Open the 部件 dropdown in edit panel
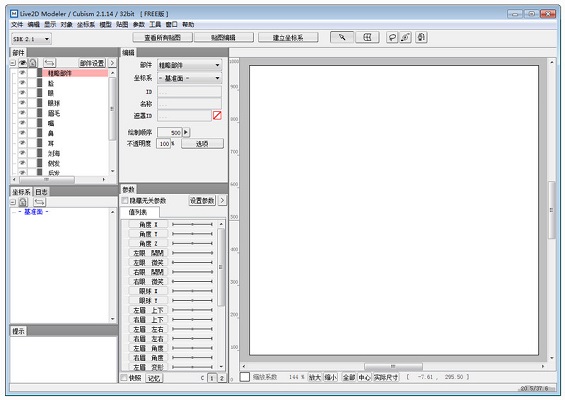565x400 pixels. 189,65
